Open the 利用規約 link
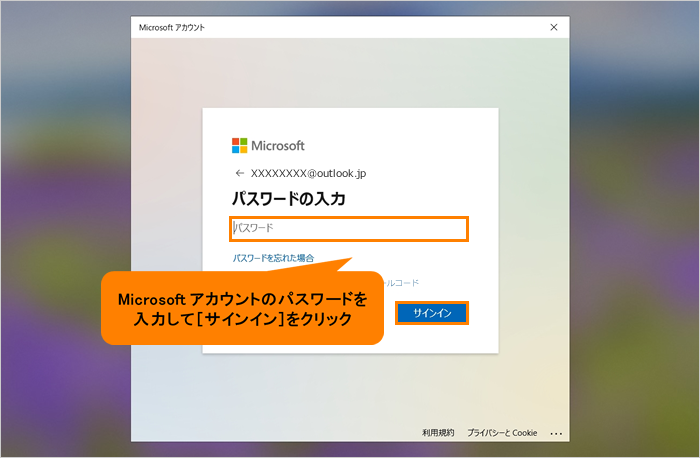Screen dimensions: 700x458 [x=438, y=433]
